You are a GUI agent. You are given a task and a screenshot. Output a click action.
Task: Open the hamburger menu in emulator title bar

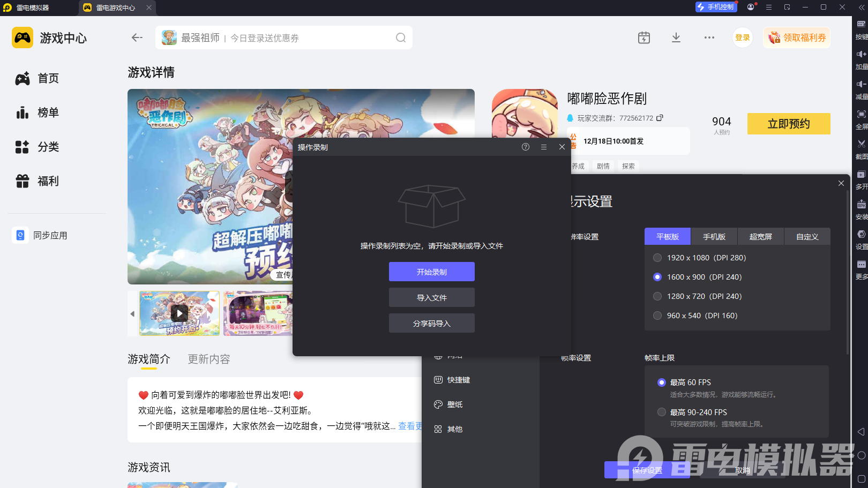(769, 7)
